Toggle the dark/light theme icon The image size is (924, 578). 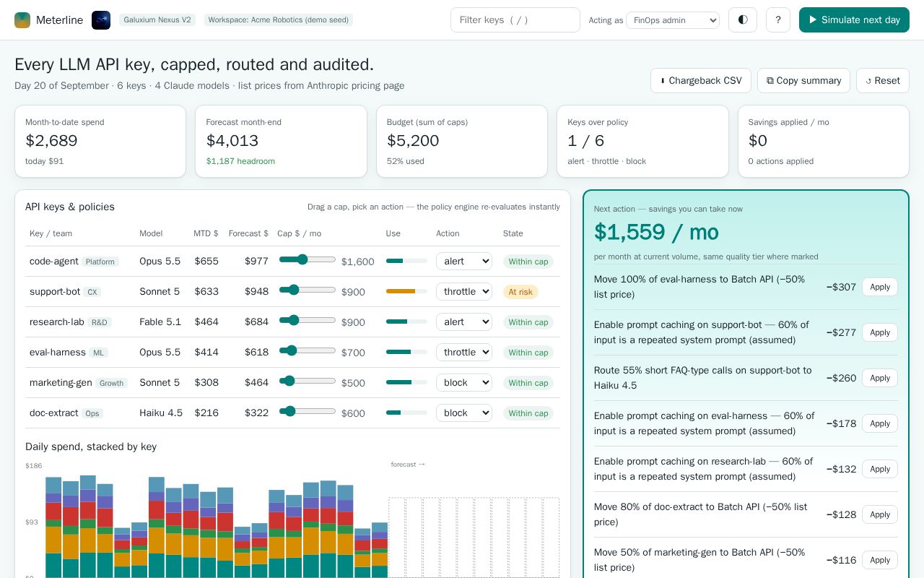tap(743, 20)
